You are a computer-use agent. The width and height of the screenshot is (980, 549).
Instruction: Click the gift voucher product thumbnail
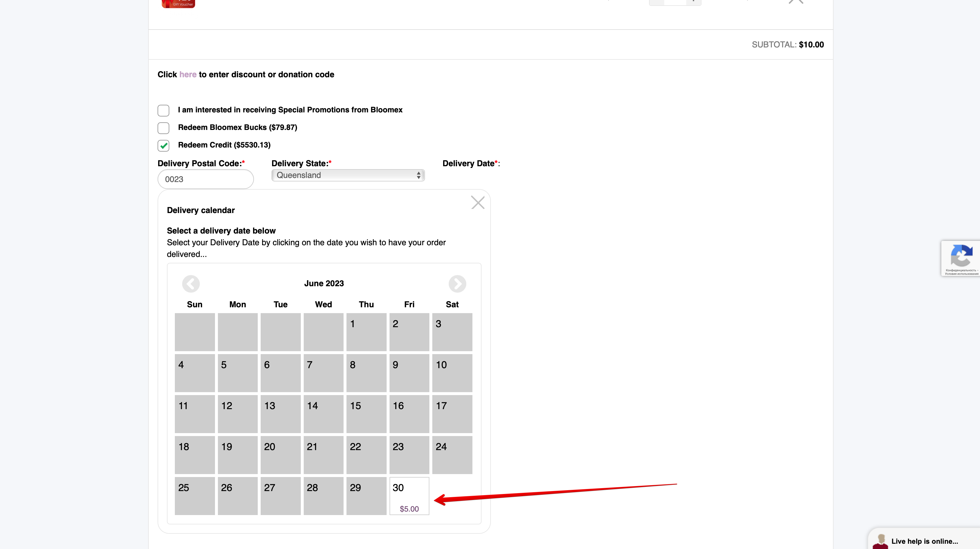coord(178,4)
